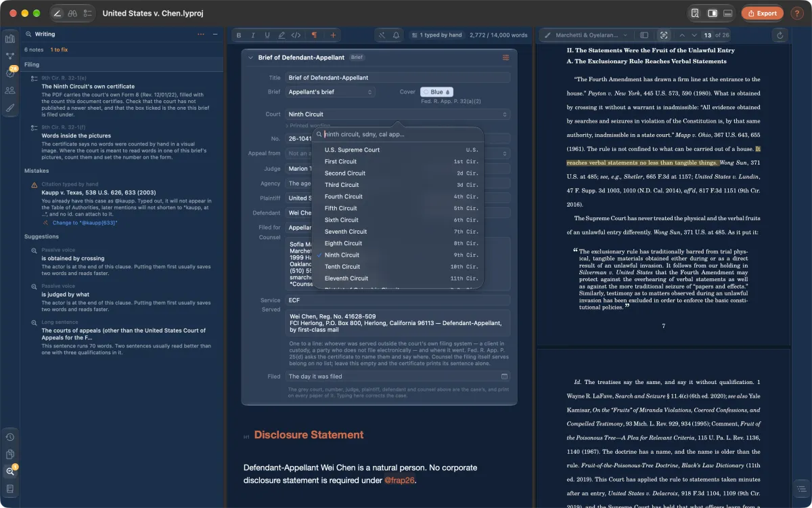812x508 pixels.
Task: Click the 1 typed by hand indicator
Action: (436, 35)
